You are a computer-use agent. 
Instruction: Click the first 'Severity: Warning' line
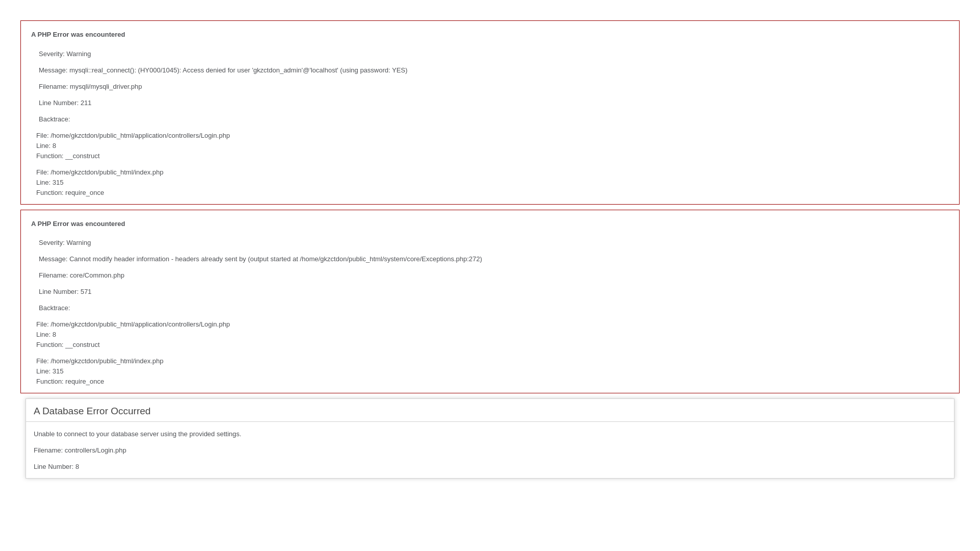(x=65, y=54)
